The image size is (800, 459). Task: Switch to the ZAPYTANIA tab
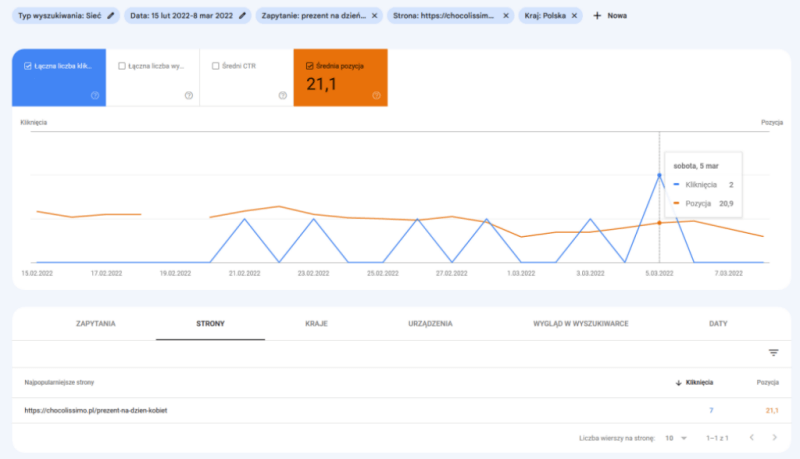[95, 324]
